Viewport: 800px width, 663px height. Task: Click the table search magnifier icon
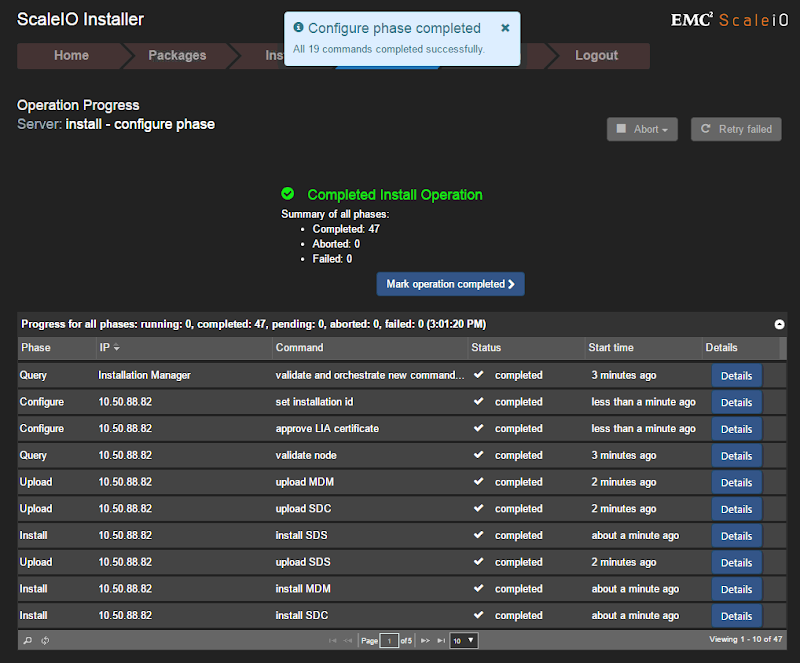point(28,640)
